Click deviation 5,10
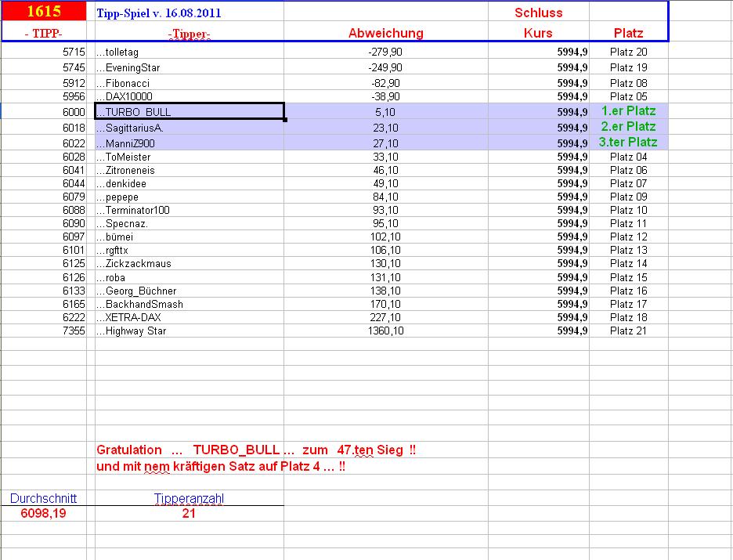 [385, 112]
